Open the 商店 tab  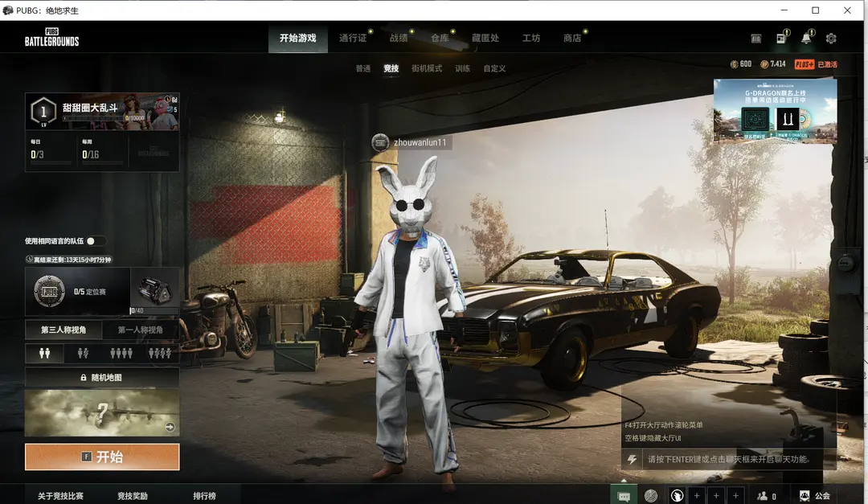click(572, 39)
